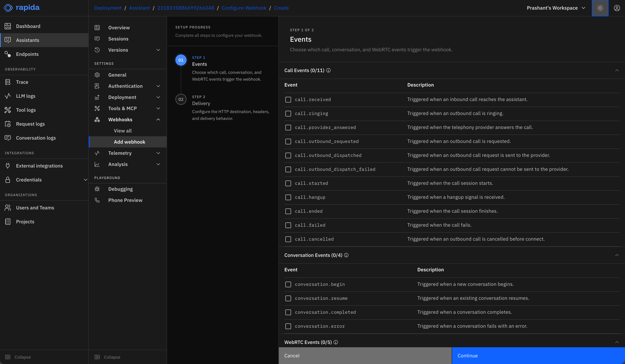Image resolution: width=625 pixels, height=364 pixels.
Task: Collapse the WebRTC Events section
Action: pyautogui.click(x=617, y=342)
